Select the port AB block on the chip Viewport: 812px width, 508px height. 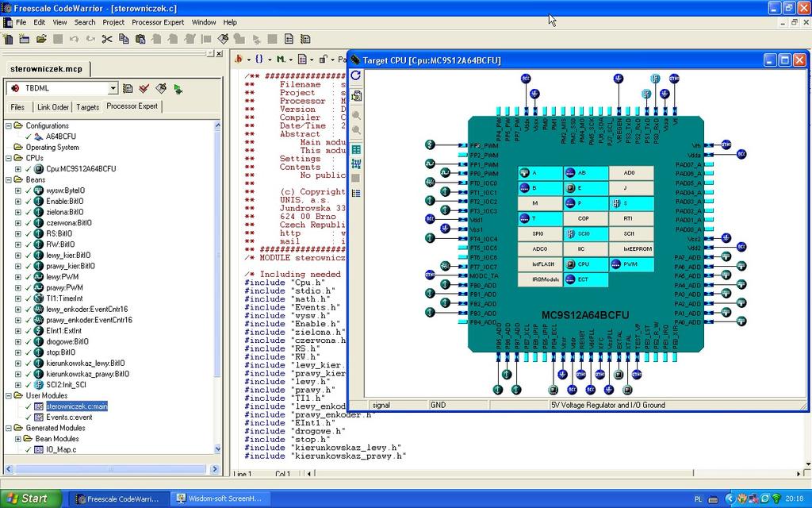point(586,173)
